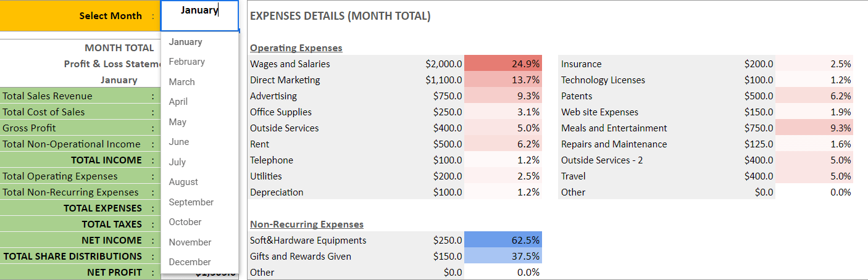Click the Depreciation expense label

click(277, 192)
